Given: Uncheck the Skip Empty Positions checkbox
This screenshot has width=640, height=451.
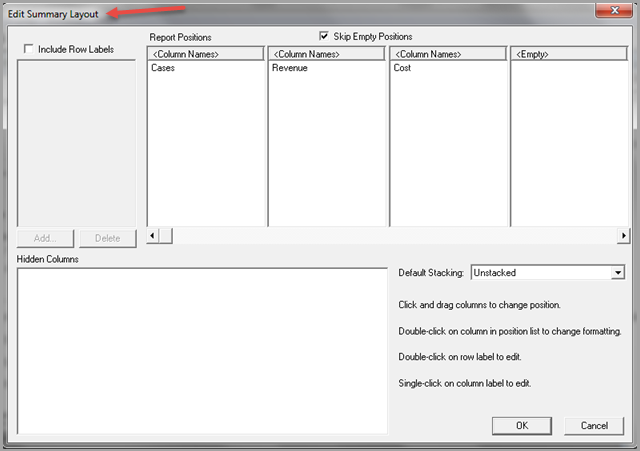Looking at the screenshot, I should [324, 36].
